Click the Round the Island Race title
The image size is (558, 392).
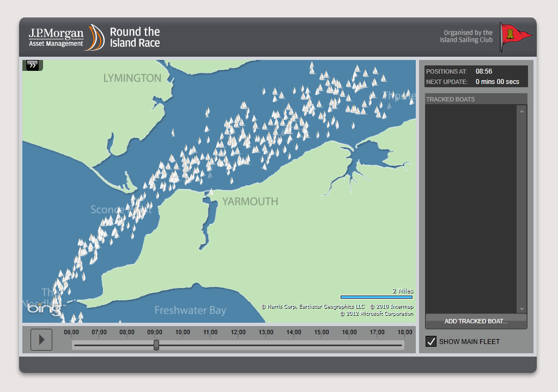[135, 37]
